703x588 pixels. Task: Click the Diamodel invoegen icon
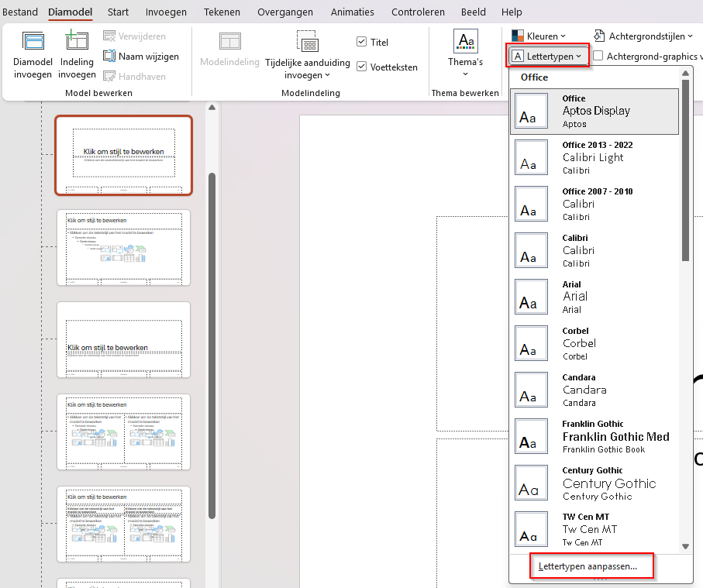[33, 41]
